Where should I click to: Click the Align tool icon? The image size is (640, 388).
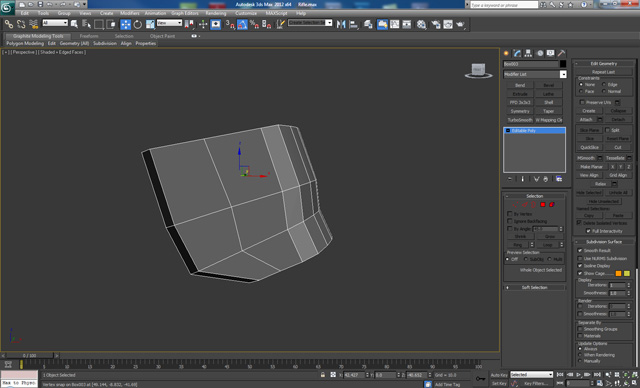coord(353,24)
